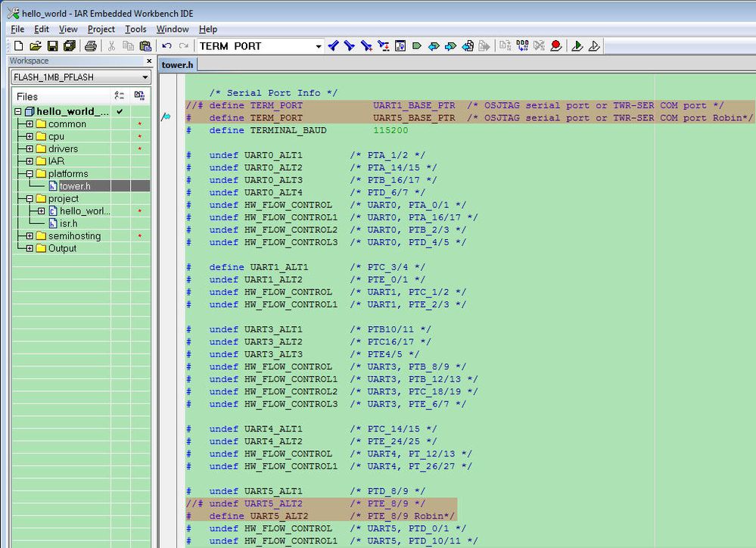This screenshot has width=756, height=548.
Task: Create a new document with New icon
Action: click(x=18, y=46)
